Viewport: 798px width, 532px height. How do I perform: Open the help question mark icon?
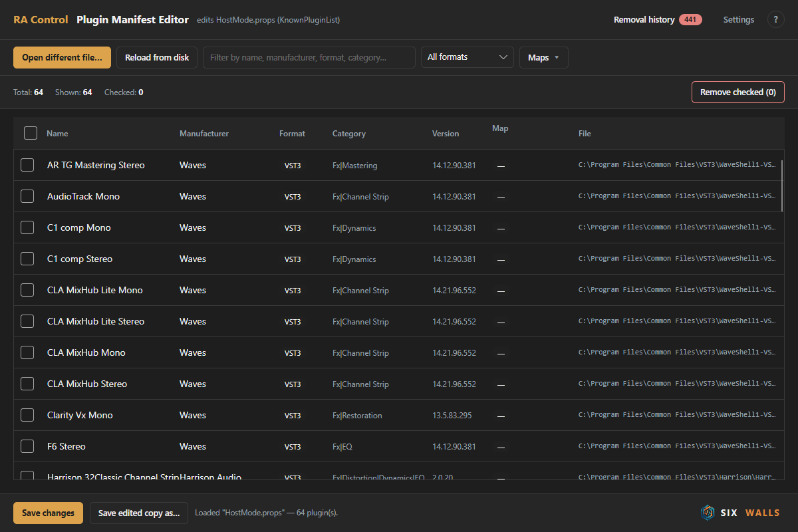pyautogui.click(x=776, y=19)
